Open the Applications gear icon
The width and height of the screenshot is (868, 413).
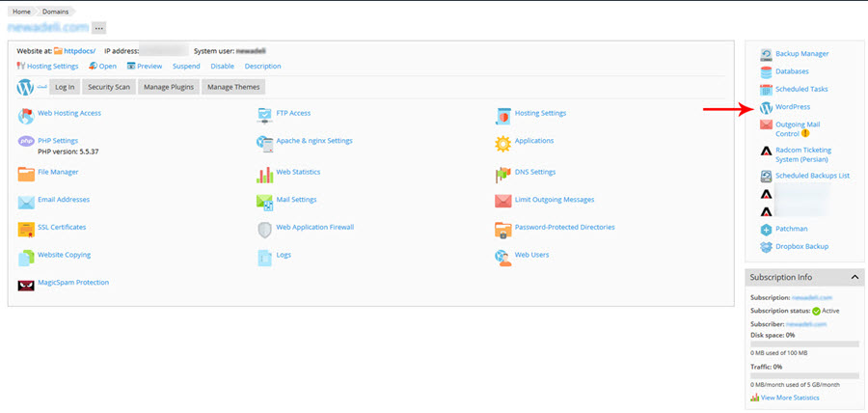tap(502, 143)
